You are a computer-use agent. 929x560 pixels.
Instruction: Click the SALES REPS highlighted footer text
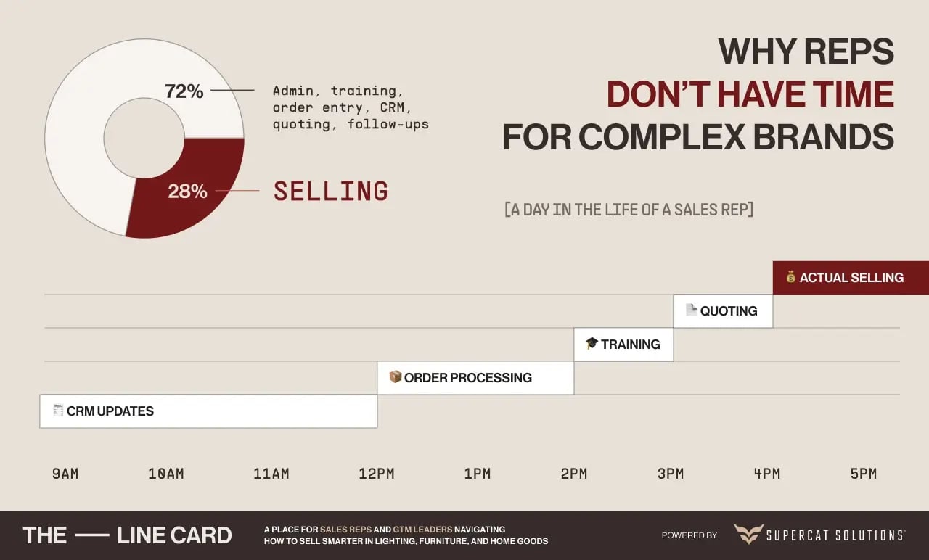coord(345,530)
